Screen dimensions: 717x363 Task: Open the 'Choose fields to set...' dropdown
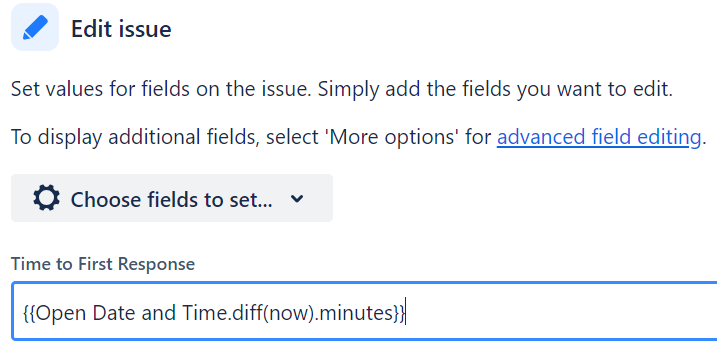point(172,198)
